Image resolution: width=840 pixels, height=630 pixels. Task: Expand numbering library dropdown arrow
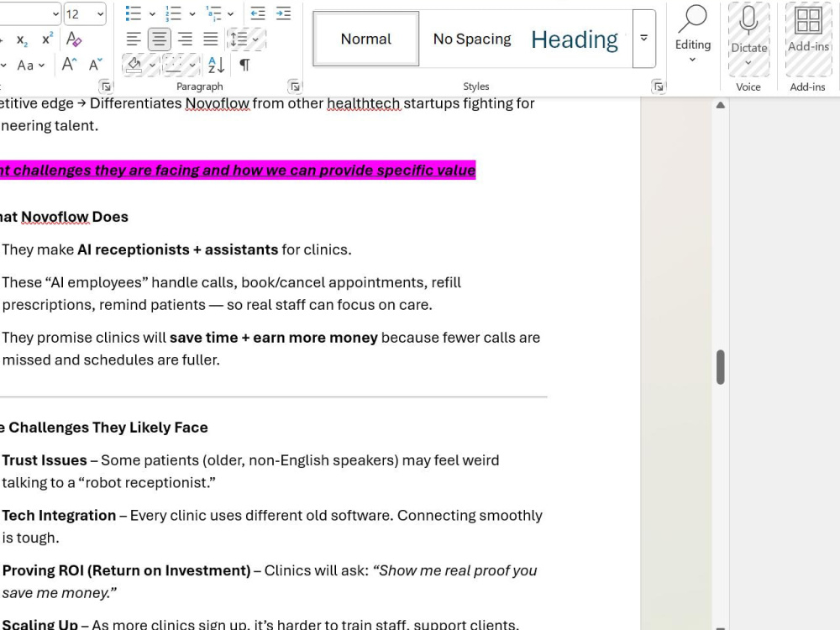[192, 14]
